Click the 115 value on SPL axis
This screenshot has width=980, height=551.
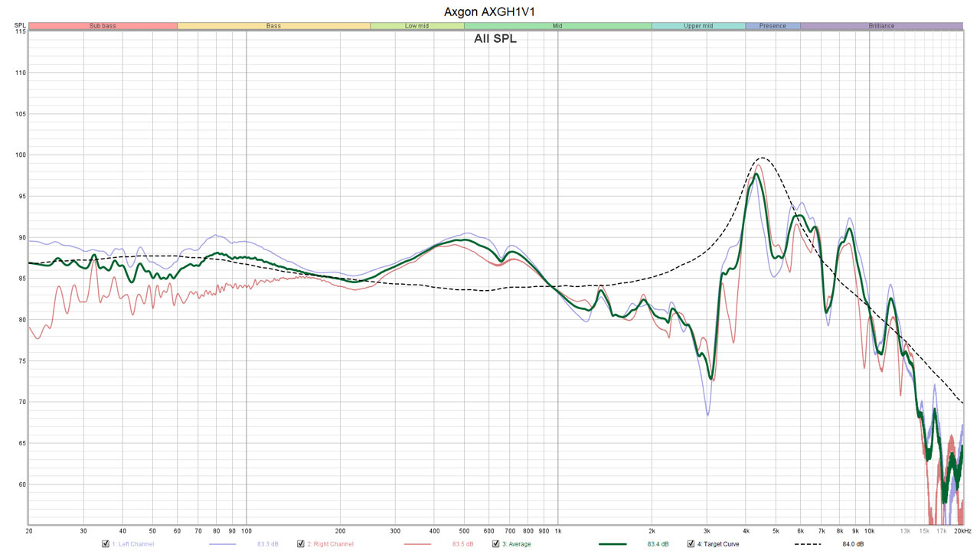[20, 31]
